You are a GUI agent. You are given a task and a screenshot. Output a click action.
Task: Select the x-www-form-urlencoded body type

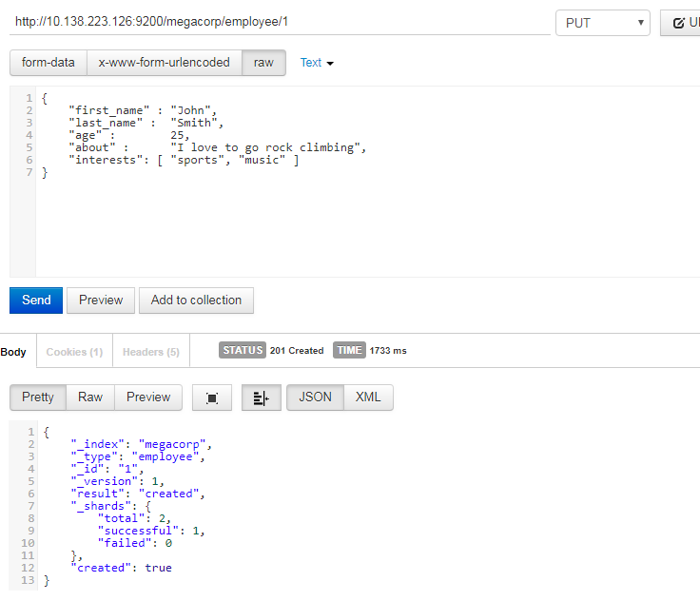[165, 63]
